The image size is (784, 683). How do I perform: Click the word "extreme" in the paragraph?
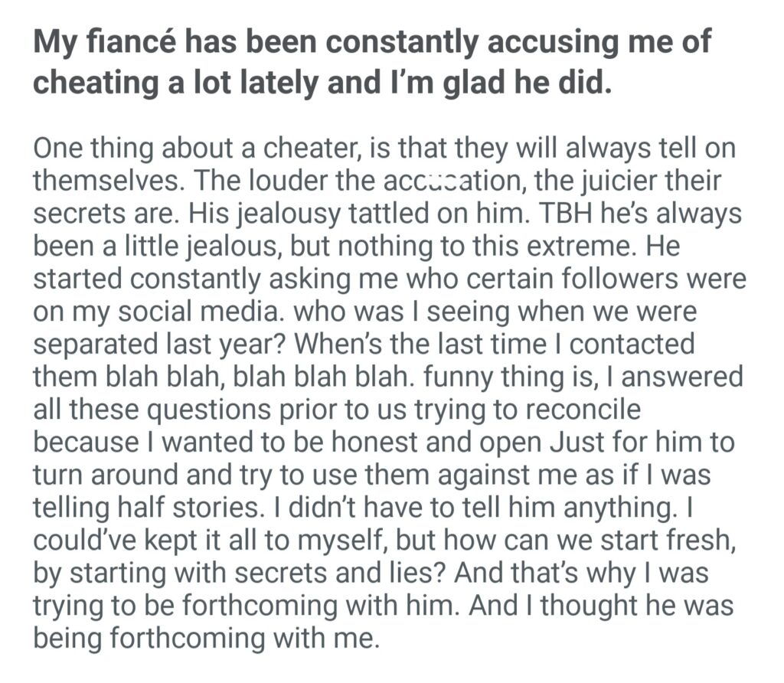click(x=563, y=245)
